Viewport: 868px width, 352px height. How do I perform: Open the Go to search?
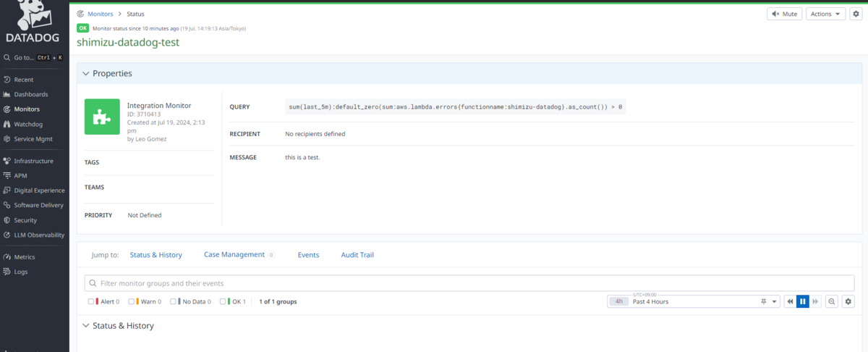35,57
